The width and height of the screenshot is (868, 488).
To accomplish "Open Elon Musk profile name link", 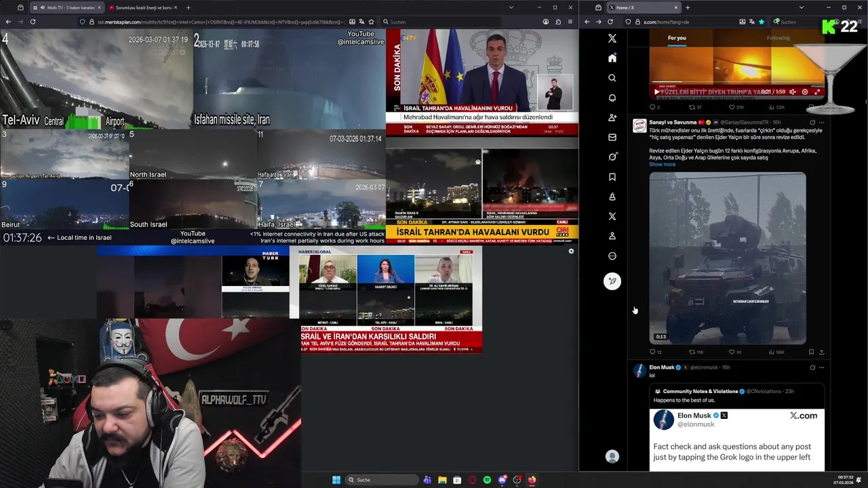I will point(662,367).
